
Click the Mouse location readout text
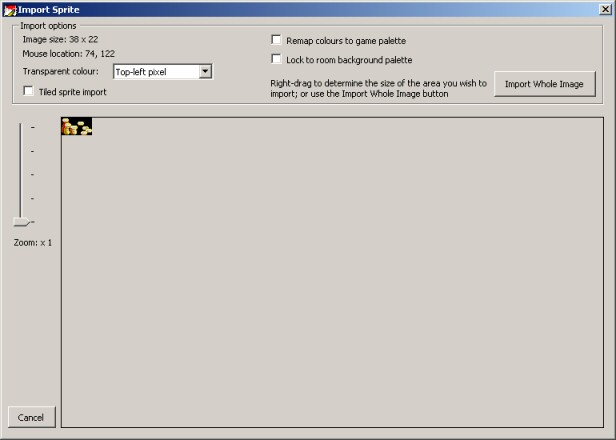coord(68,55)
